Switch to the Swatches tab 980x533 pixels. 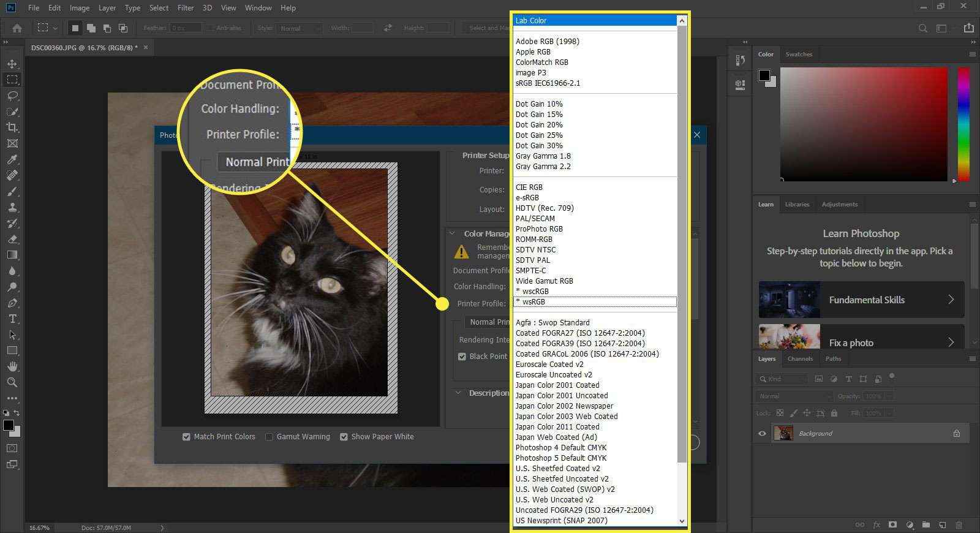pyautogui.click(x=799, y=54)
